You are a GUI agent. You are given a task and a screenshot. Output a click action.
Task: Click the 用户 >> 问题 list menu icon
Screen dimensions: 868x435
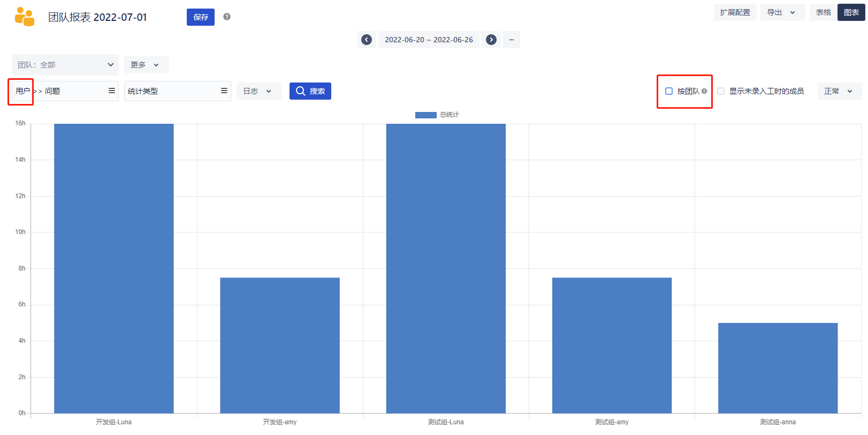pyautogui.click(x=112, y=91)
